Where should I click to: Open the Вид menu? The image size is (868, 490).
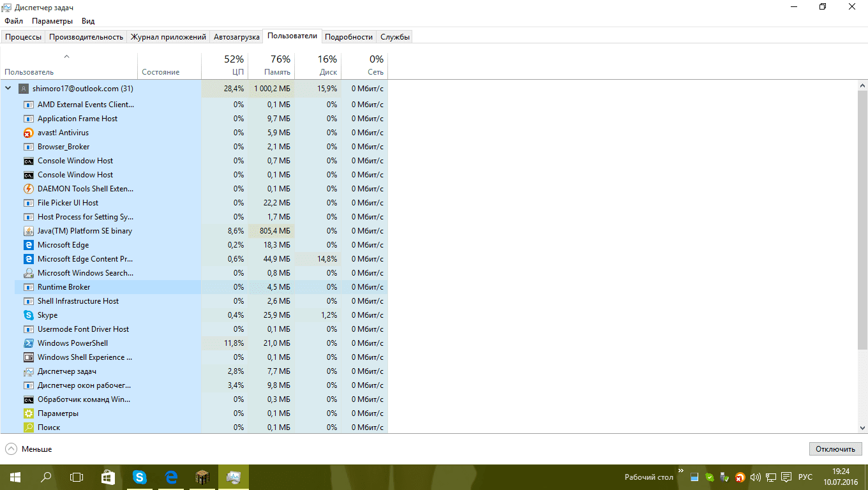pyautogui.click(x=88, y=21)
